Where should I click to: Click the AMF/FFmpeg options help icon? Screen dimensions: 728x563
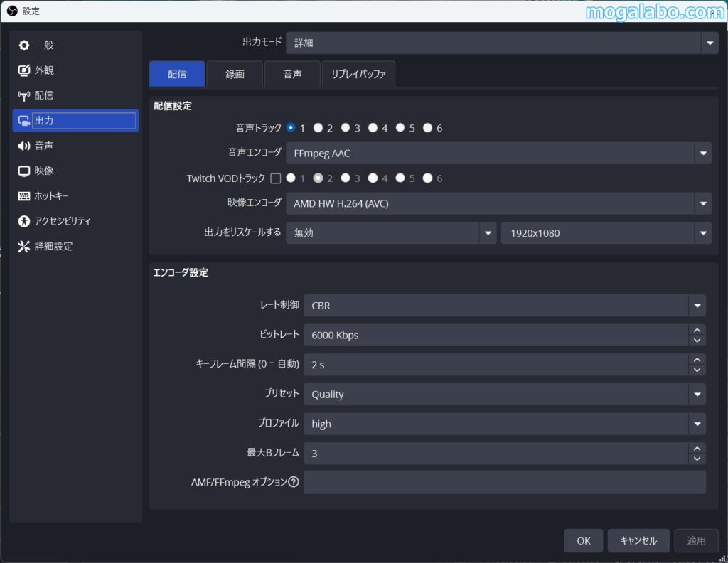click(294, 482)
